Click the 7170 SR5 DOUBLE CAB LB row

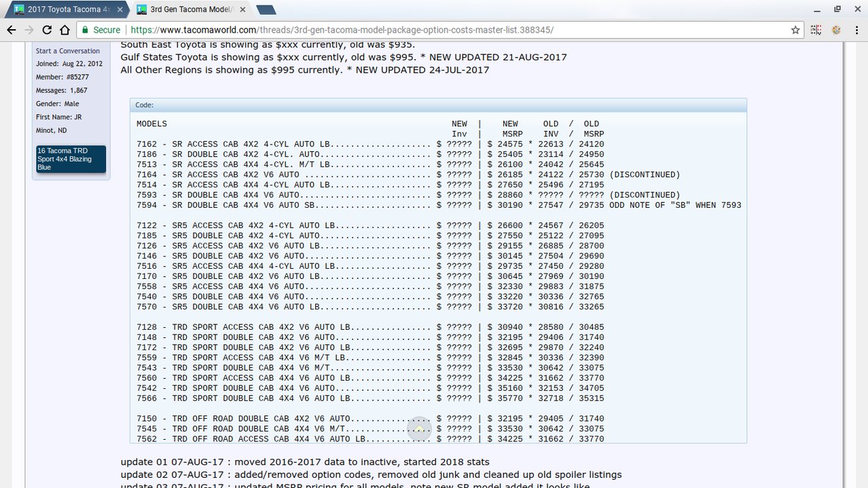pyautogui.click(x=370, y=276)
